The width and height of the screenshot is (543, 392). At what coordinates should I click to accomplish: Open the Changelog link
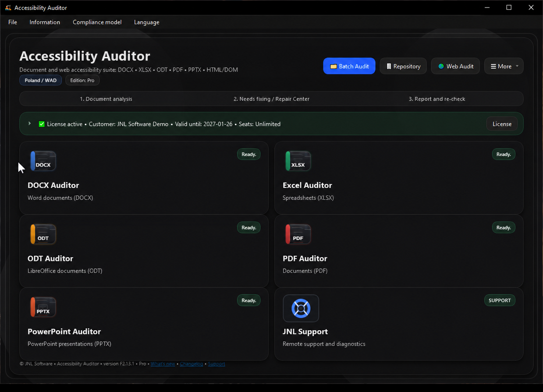[x=191, y=364]
